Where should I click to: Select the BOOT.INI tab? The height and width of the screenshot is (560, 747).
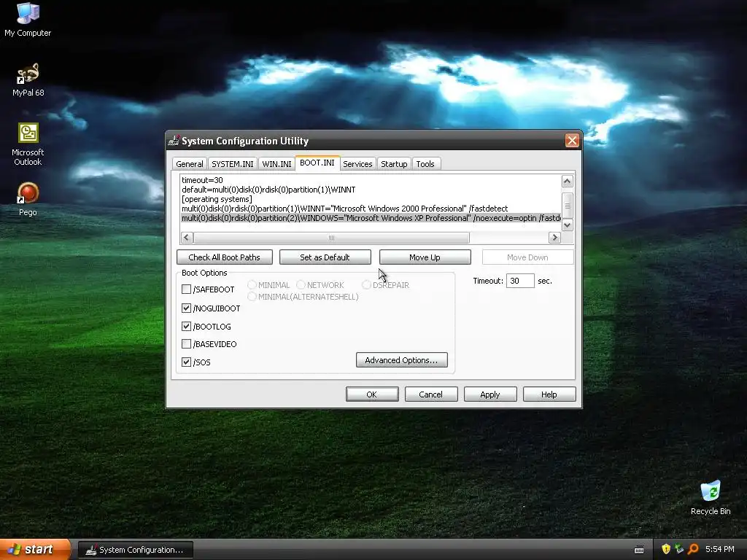tap(317, 163)
